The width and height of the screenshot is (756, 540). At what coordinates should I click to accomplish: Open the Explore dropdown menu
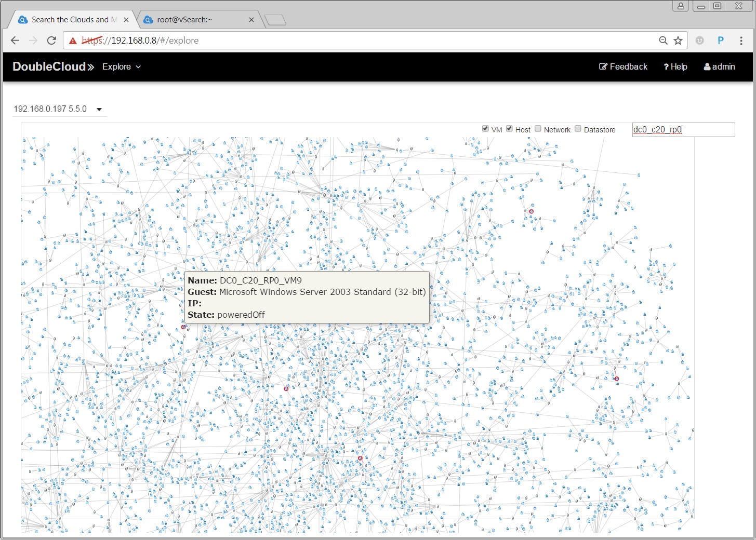[121, 66]
